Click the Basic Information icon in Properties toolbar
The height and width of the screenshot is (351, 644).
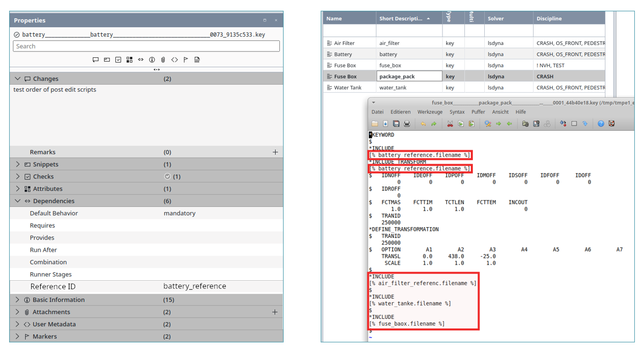click(152, 60)
